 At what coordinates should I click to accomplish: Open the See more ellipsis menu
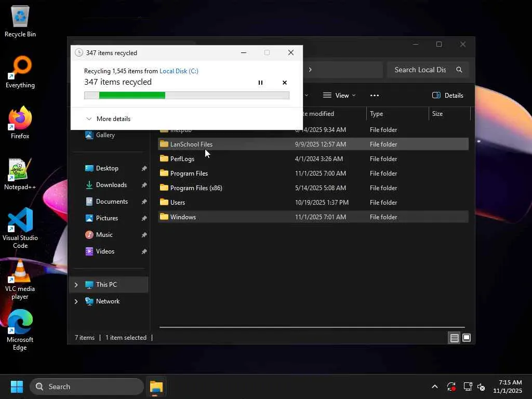pyautogui.click(x=375, y=96)
